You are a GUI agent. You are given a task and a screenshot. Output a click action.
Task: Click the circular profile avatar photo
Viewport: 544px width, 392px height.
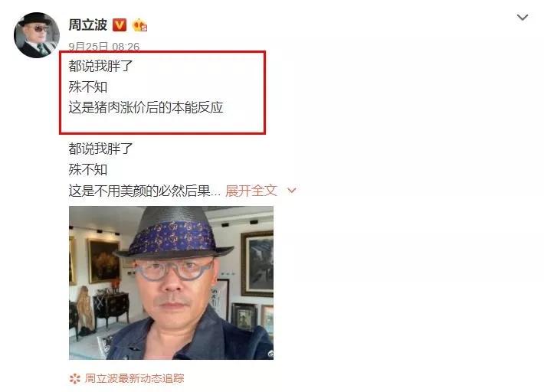coord(37,35)
